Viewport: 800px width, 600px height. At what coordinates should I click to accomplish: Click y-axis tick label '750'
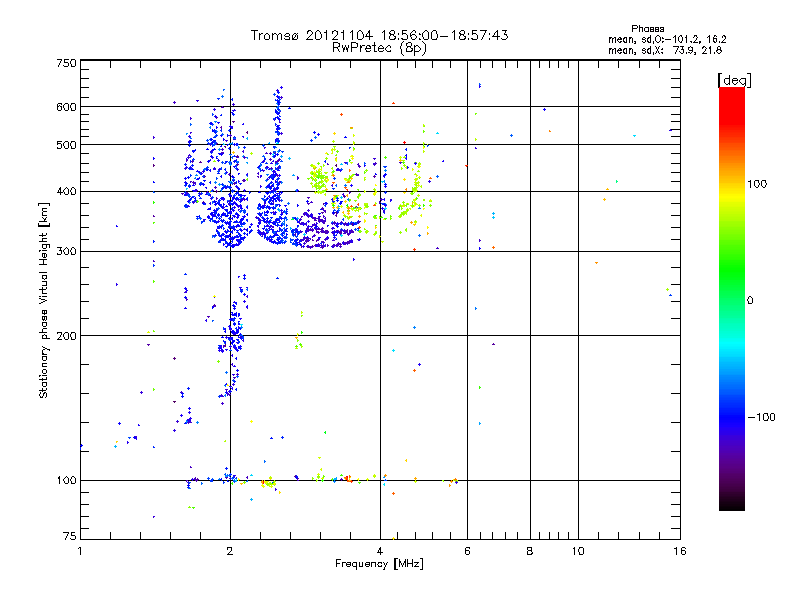[x=67, y=63]
